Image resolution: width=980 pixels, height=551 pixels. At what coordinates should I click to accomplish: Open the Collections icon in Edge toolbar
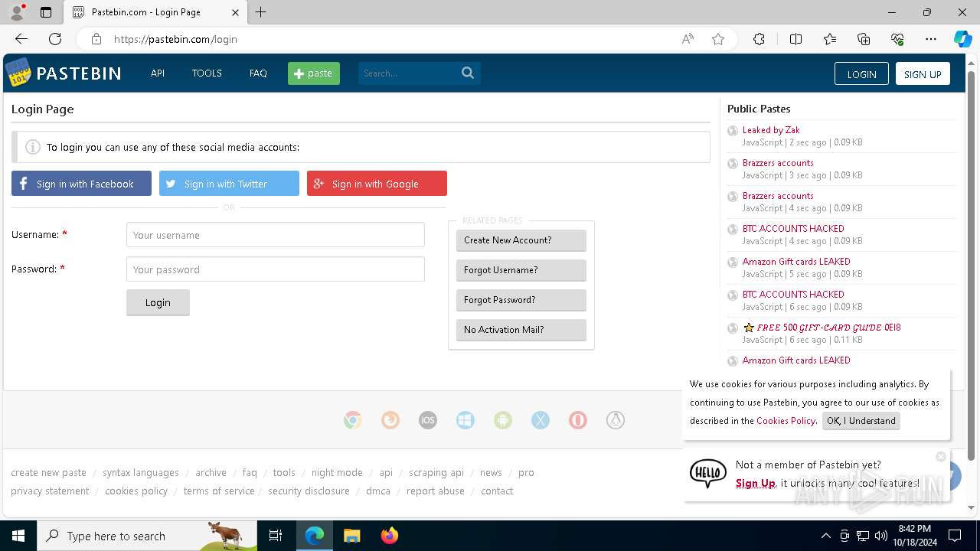864,39
